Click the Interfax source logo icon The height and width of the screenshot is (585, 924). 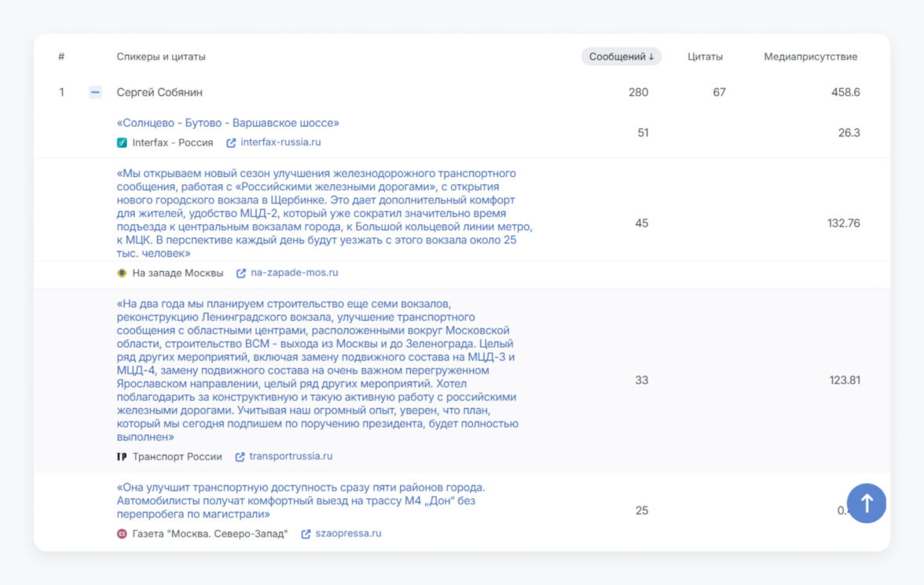tap(122, 142)
